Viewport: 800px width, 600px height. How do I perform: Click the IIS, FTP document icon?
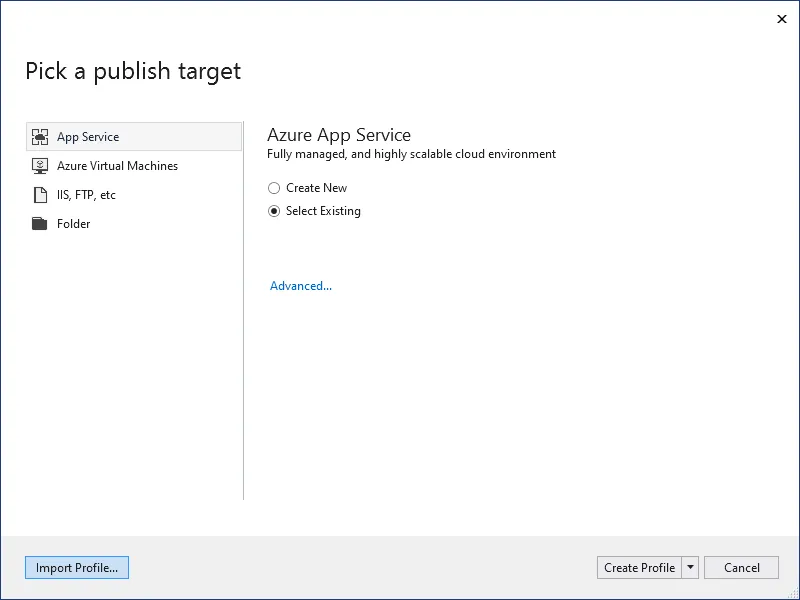[40, 195]
